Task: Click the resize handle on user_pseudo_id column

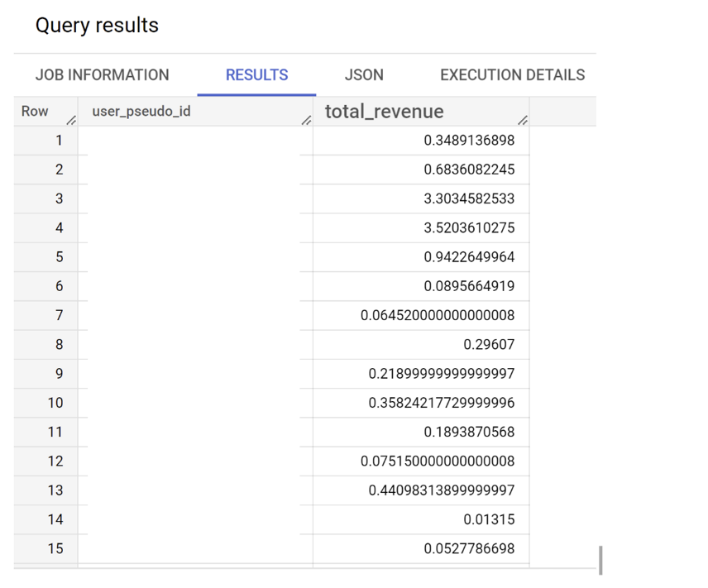Action: [x=307, y=121]
